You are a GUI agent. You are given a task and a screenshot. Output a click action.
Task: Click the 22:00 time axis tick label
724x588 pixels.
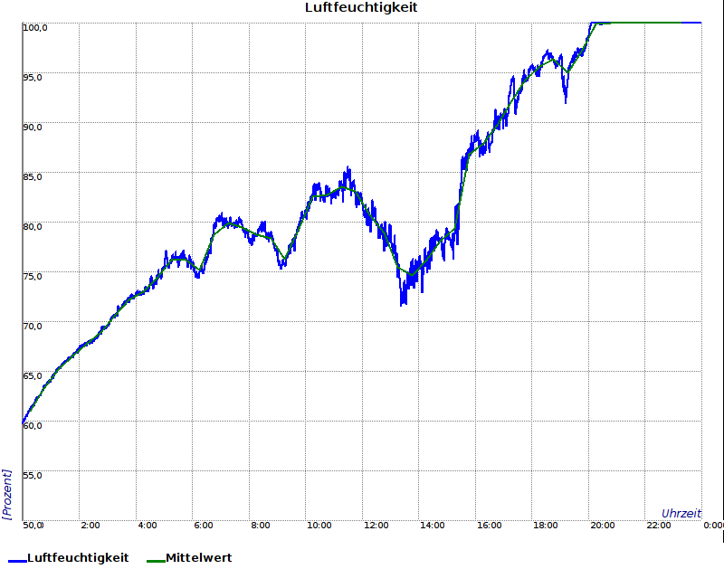pos(658,526)
